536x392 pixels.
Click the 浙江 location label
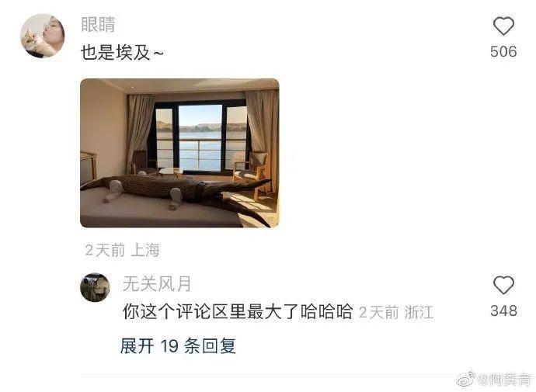coord(419,312)
